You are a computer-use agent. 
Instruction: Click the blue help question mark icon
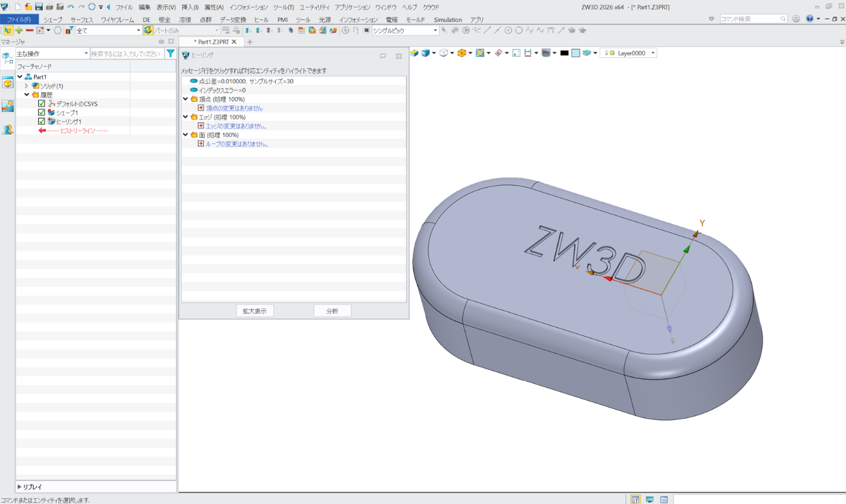coord(809,19)
